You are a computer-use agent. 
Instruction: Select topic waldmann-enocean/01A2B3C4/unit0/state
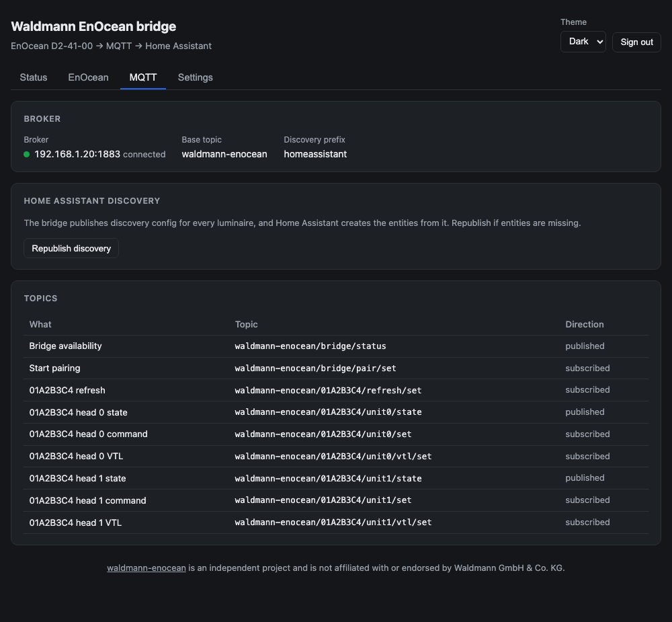click(x=329, y=412)
